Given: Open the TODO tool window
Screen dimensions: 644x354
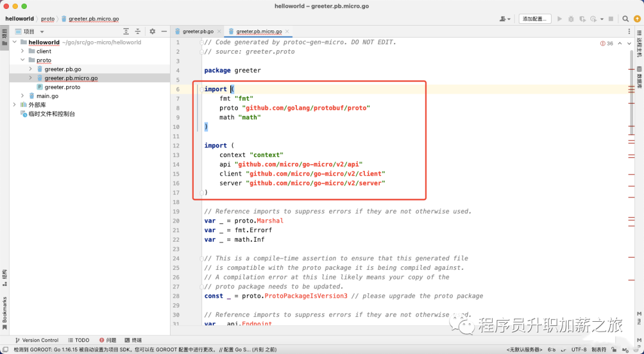Looking at the screenshot, I should (x=79, y=340).
